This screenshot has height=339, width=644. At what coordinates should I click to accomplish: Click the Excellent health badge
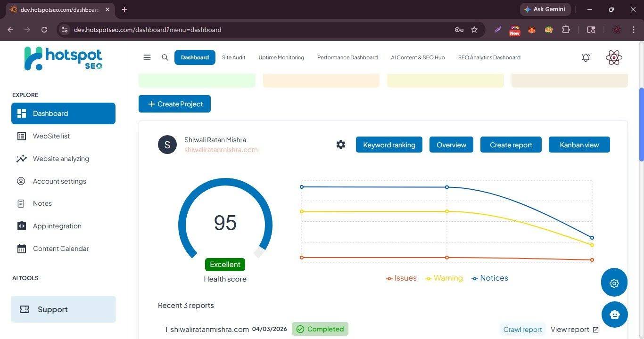[225, 265]
